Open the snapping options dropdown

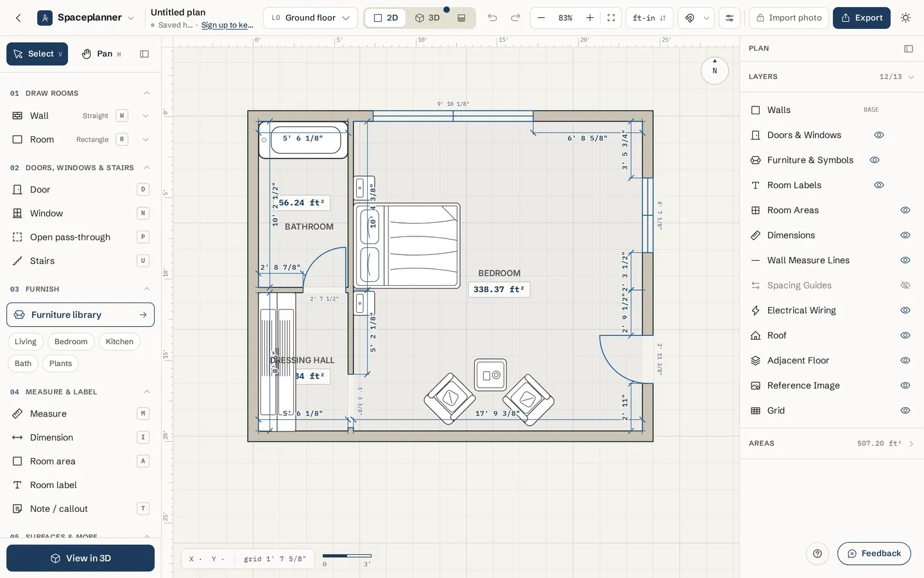click(706, 18)
